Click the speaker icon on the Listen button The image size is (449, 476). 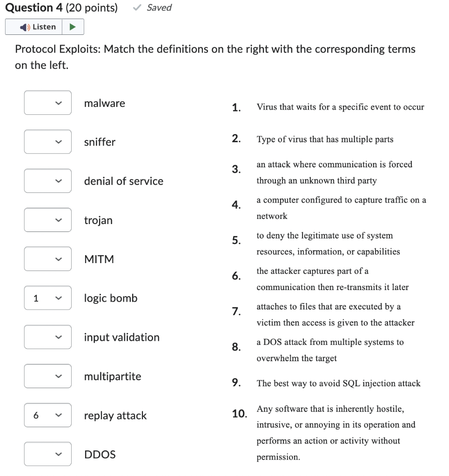24,26
